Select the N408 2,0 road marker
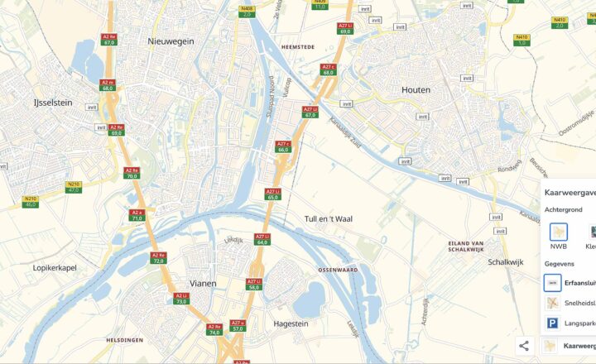Image resolution: width=596 pixels, height=364 pixels. [247, 12]
